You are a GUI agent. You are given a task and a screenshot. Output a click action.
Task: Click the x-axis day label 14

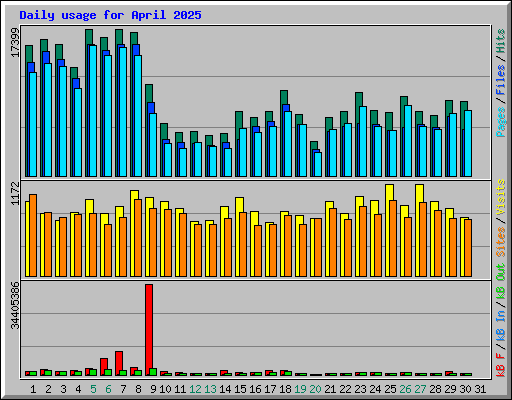[225, 389]
